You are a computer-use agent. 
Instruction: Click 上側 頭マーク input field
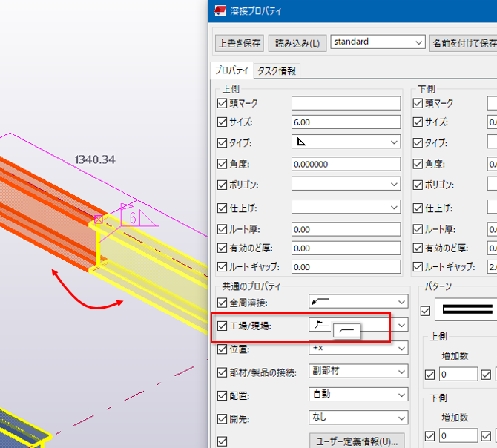point(346,103)
